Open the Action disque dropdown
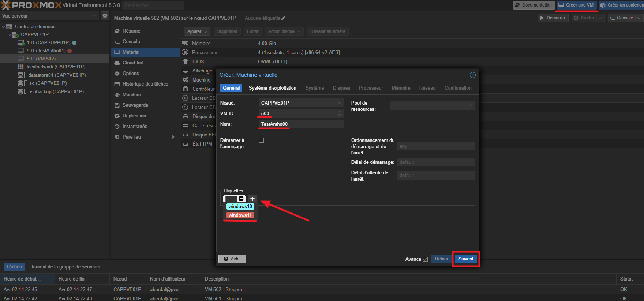This screenshot has width=644, height=301. (x=284, y=31)
